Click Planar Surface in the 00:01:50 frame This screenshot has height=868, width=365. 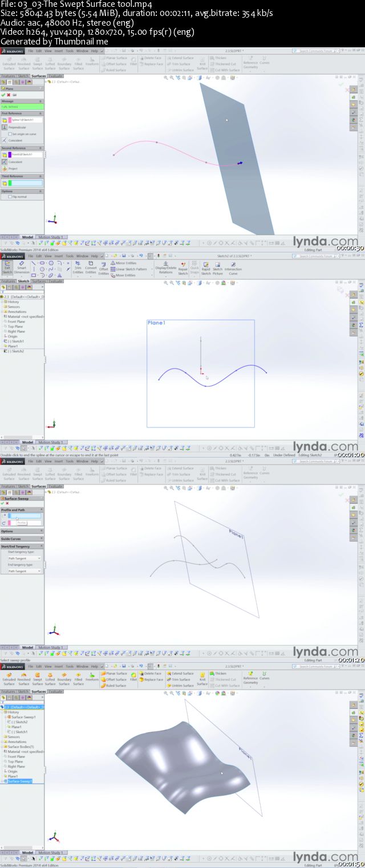[x=115, y=673]
